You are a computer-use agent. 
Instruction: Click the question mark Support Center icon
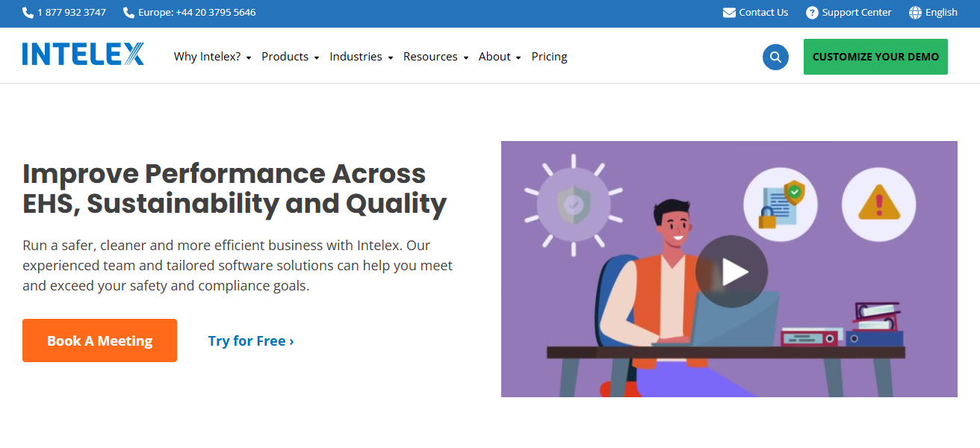[812, 13]
